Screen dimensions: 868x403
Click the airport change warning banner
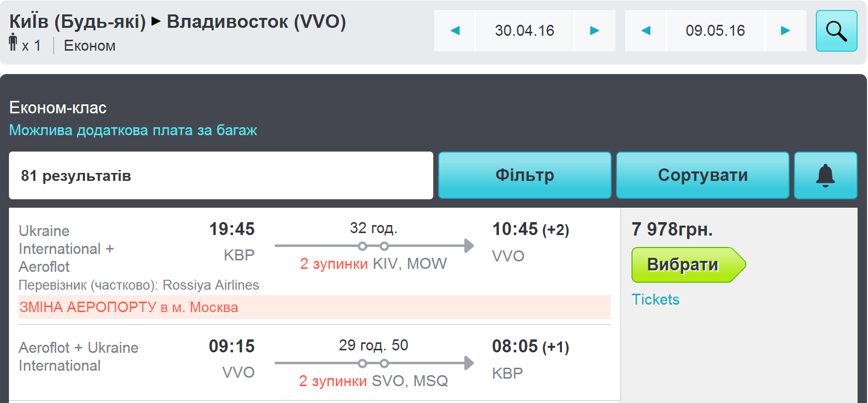coord(315,307)
